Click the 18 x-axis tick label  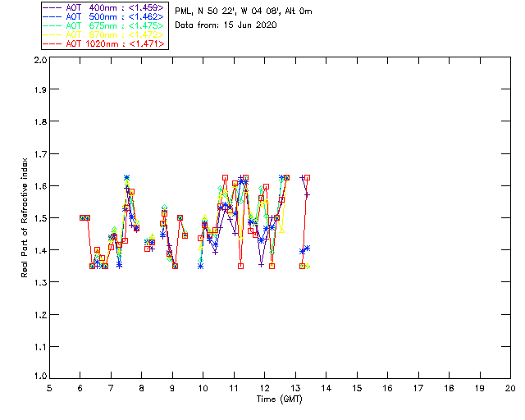pyautogui.click(x=449, y=388)
